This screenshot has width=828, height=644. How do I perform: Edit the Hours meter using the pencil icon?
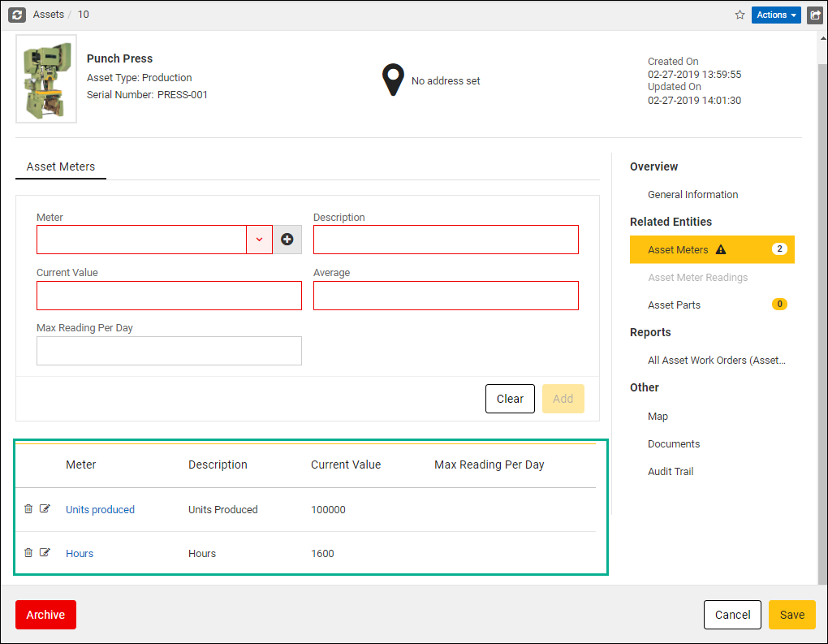[46, 551]
